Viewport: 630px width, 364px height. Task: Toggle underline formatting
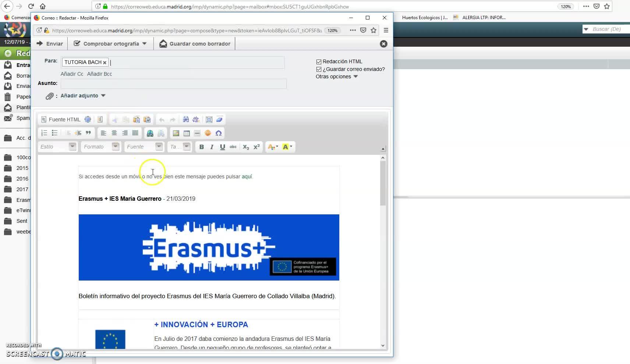coord(222,147)
